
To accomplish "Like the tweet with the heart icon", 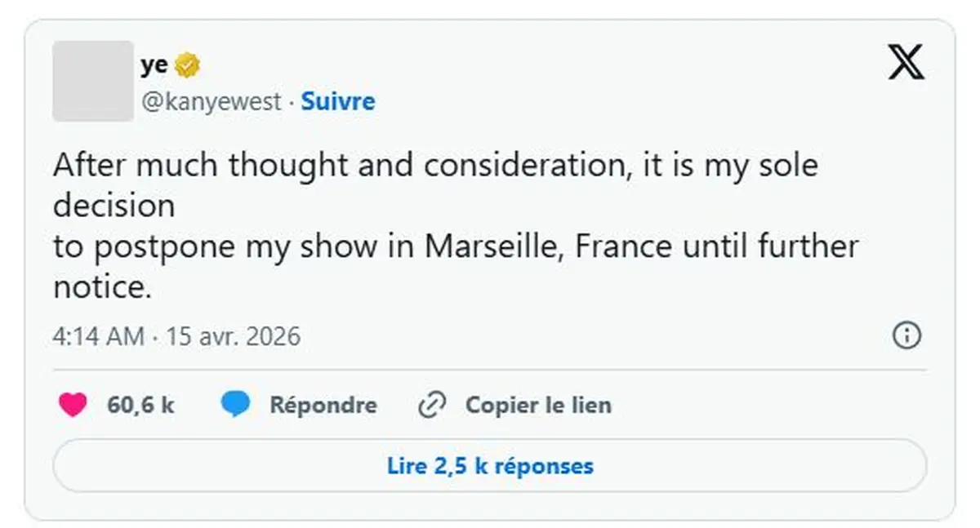I will click(73, 405).
